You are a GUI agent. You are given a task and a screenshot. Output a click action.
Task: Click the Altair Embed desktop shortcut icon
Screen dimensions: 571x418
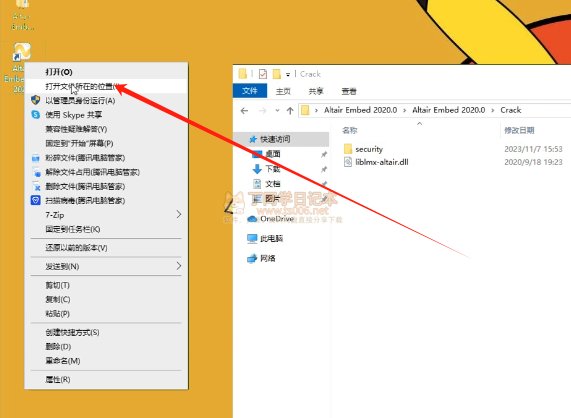(x=22, y=52)
